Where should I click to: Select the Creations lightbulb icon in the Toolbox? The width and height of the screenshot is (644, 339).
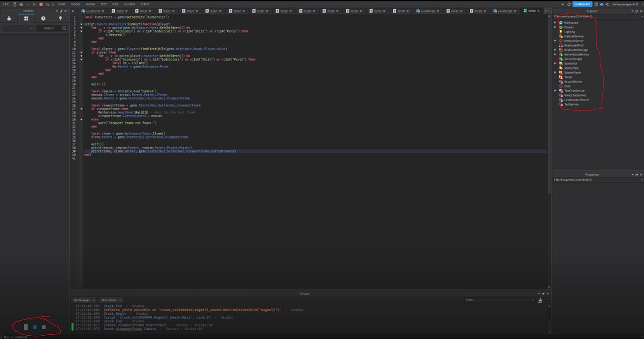point(61,18)
